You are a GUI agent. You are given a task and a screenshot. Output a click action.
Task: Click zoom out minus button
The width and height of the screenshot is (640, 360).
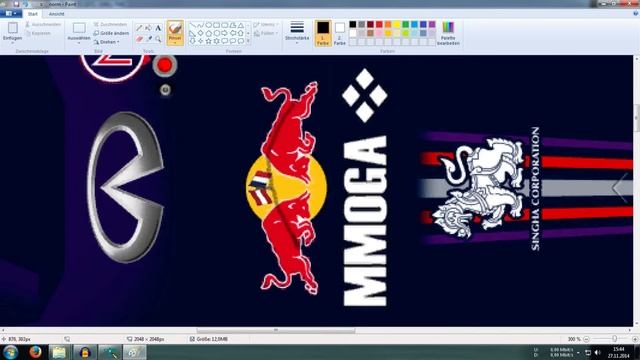(586, 339)
